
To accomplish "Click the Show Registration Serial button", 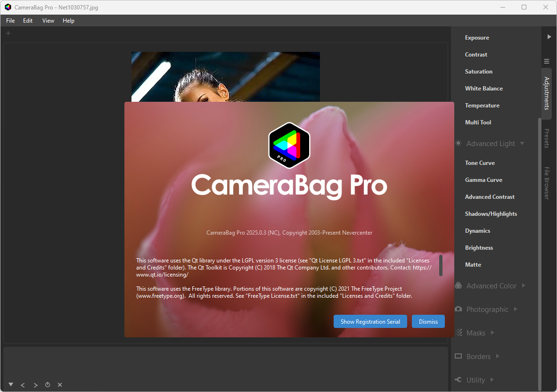I will [370, 321].
